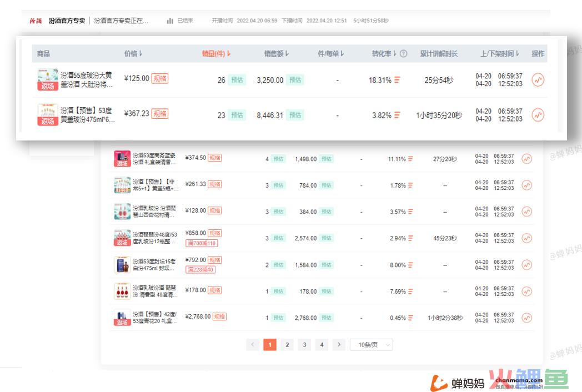
Task: Click the 3,250.00 sales amount value
Action: click(x=270, y=80)
